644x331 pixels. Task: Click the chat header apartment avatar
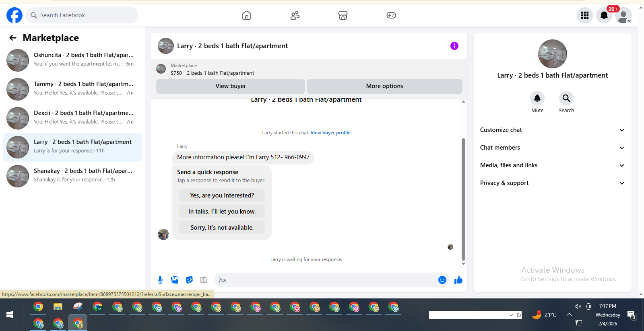click(166, 46)
